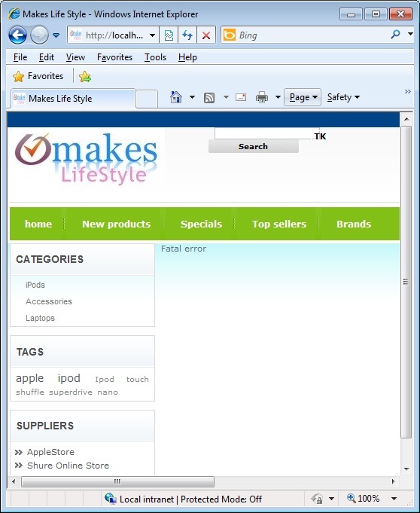The height and width of the screenshot is (513, 420).
Task: Open the Brands page
Action: point(354,224)
